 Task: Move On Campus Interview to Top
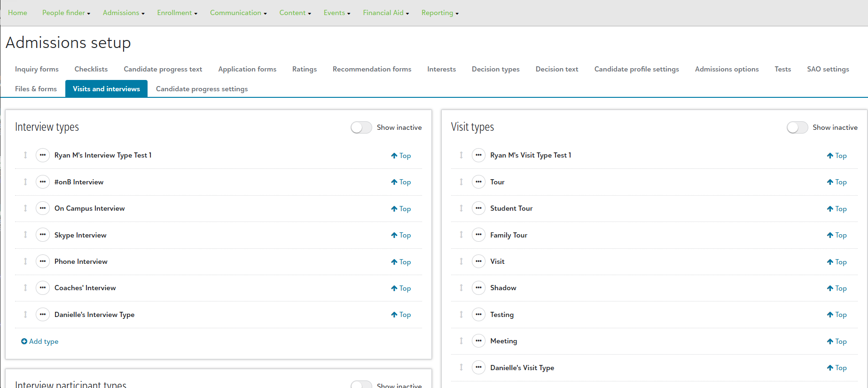[401, 209]
